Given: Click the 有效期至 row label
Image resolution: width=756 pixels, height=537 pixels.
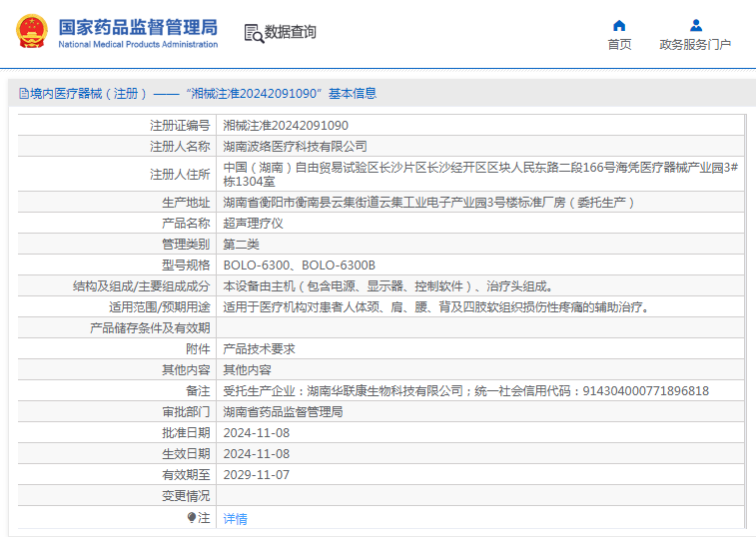Looking at the screenshot, I should point(186,475).
